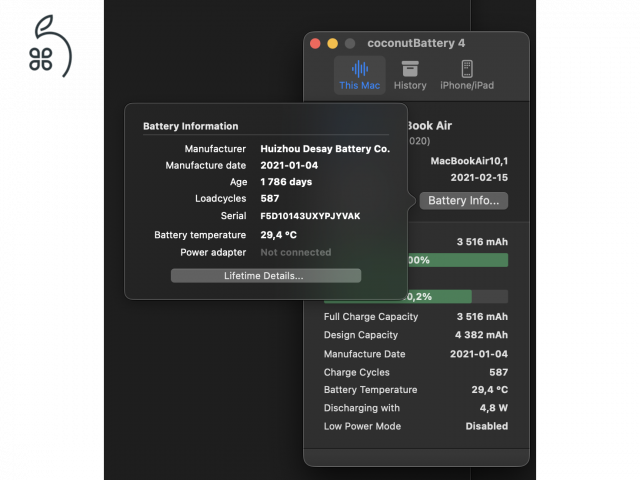Click the Loadcycles value 587 in popover
Viewport: 640px width, 480px height.
[x=270, y=198]
